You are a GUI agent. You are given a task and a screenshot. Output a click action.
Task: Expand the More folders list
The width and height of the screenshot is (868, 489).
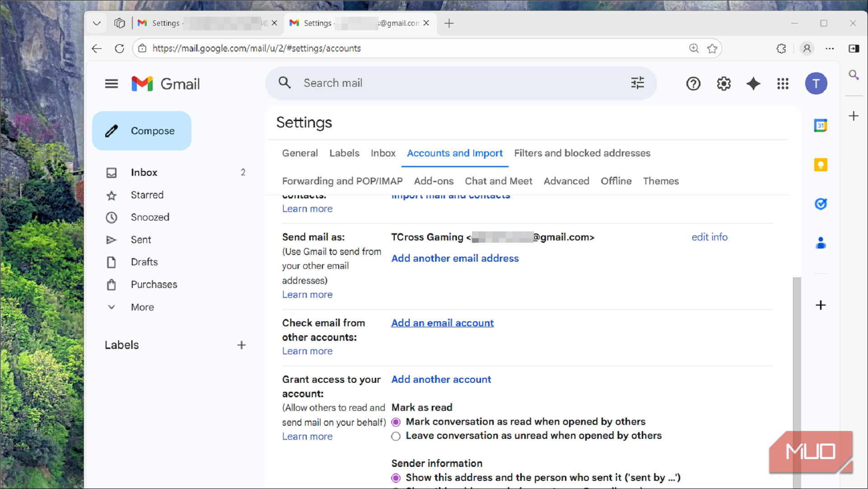pyautogui.click(x=142, y=307)
